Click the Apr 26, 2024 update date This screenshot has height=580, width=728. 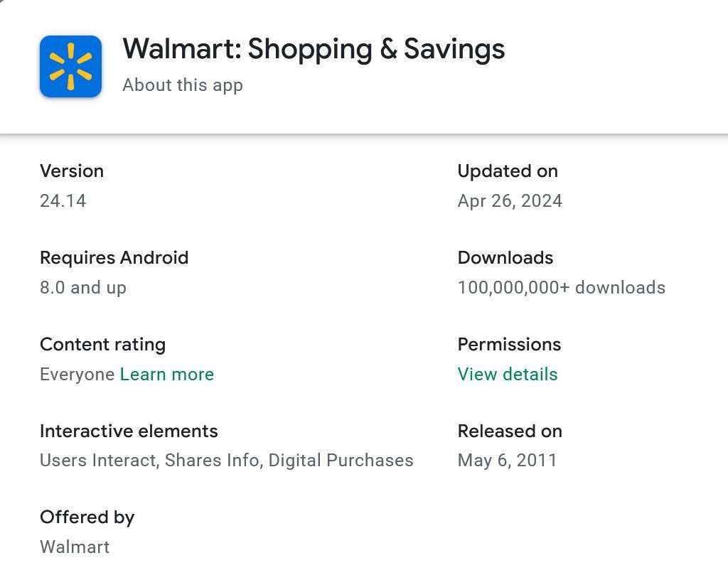coord(510,201)
